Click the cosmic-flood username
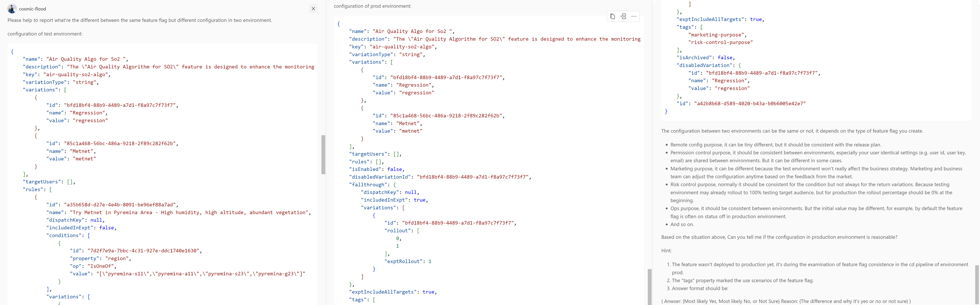Screen dimensions: 980x305 click(x=32, y=9)
